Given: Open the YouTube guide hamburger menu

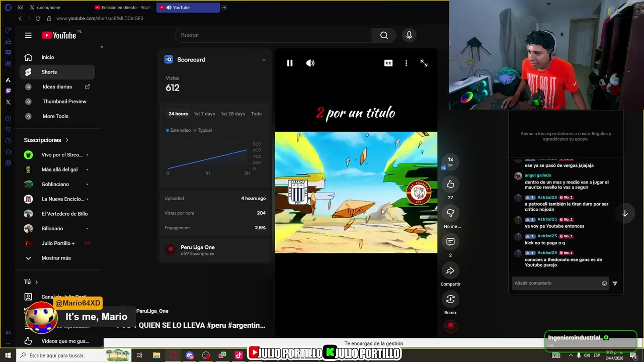Looking at the screenshot, I should [x=28, y=35].
